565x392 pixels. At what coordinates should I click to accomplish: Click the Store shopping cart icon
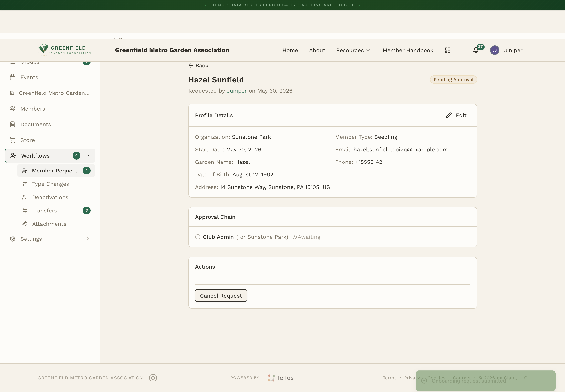tap(13, 140)
